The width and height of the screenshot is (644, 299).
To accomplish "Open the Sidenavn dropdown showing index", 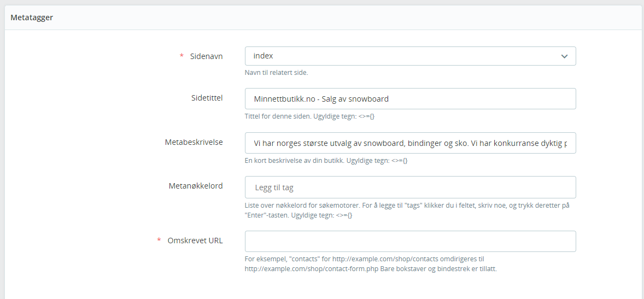I will tap(410, 56).
